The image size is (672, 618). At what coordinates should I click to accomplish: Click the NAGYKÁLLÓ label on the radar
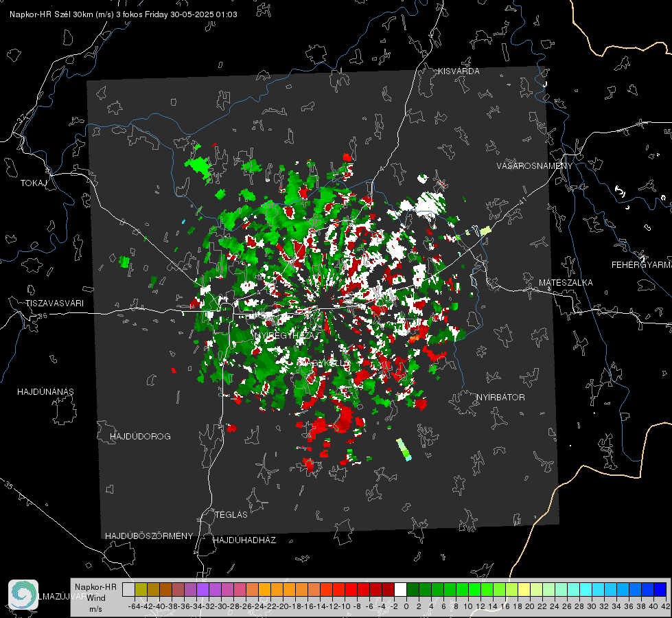(325, 363)
